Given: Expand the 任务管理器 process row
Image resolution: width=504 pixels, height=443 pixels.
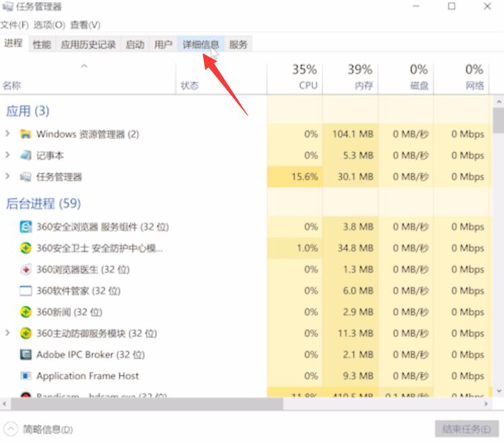Looking at the screenshot, I should click(7, 176).
